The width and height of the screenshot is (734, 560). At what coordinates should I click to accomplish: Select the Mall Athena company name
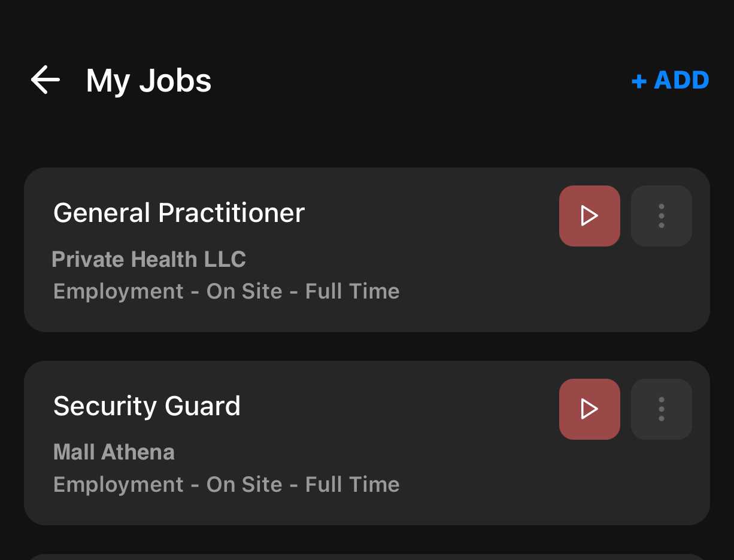(114, 452)
